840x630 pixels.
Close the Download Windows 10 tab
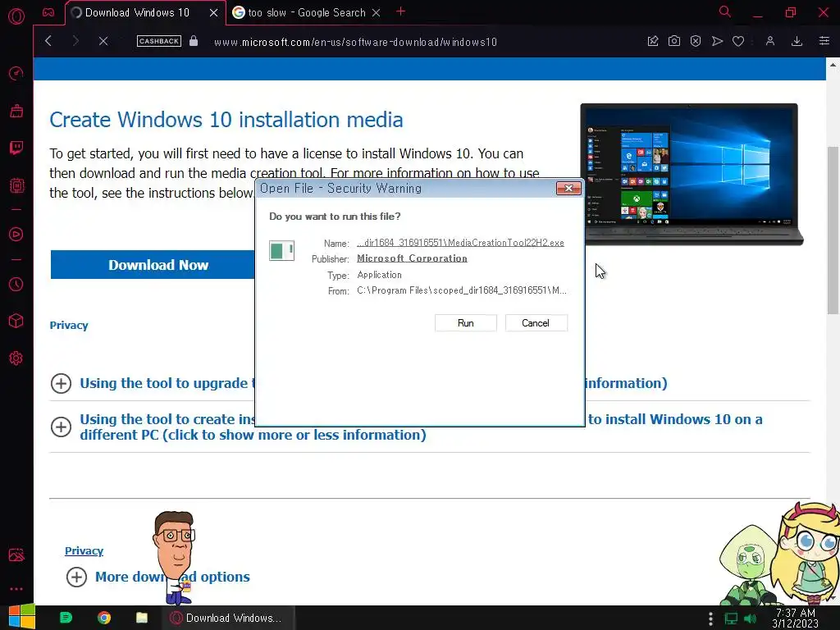tap(213, 12)
